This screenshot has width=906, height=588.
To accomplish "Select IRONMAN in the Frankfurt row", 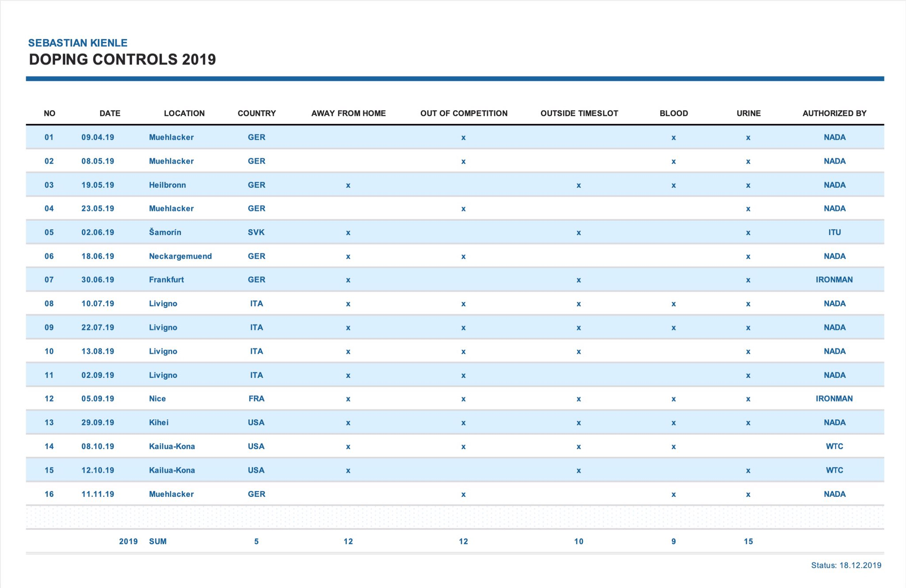I will (x=834, y=279).
